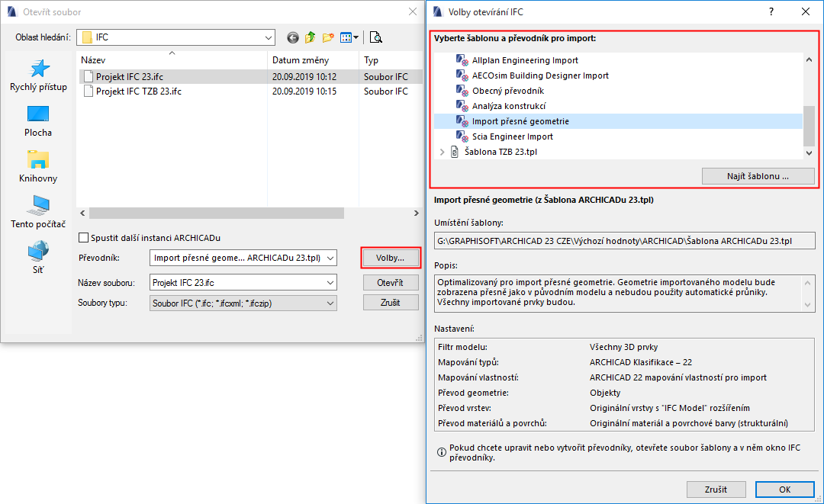This screenshot has width=824, height=504.
Task: Click the Umístění šablony path field
Action: 624,241
